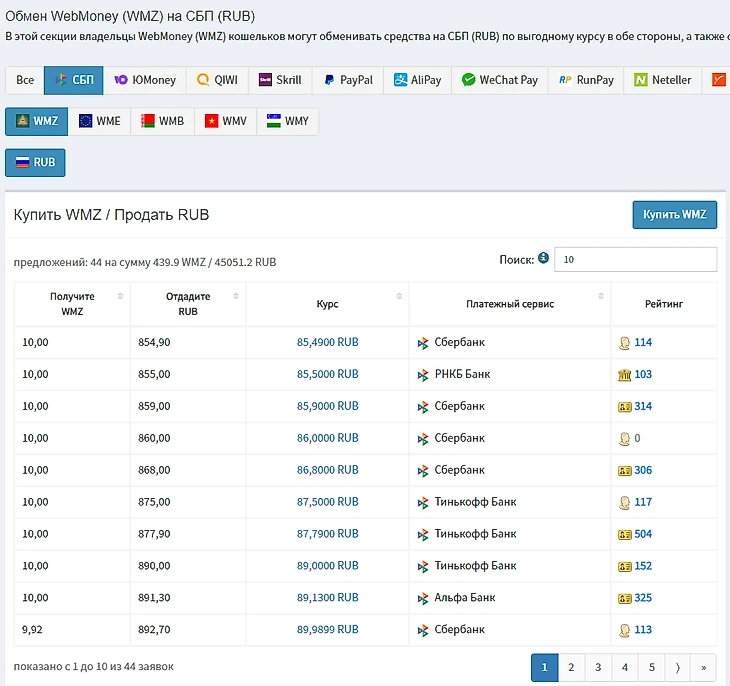Go to page 2 of results
Screen dimensions: 730x686
coord(571,667)
